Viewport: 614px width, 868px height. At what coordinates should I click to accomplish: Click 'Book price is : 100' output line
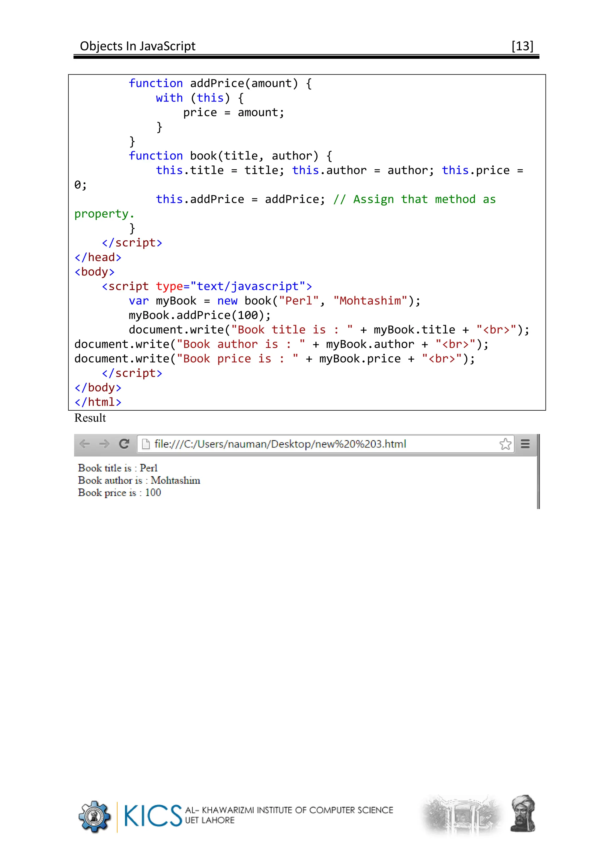[120, 493]
